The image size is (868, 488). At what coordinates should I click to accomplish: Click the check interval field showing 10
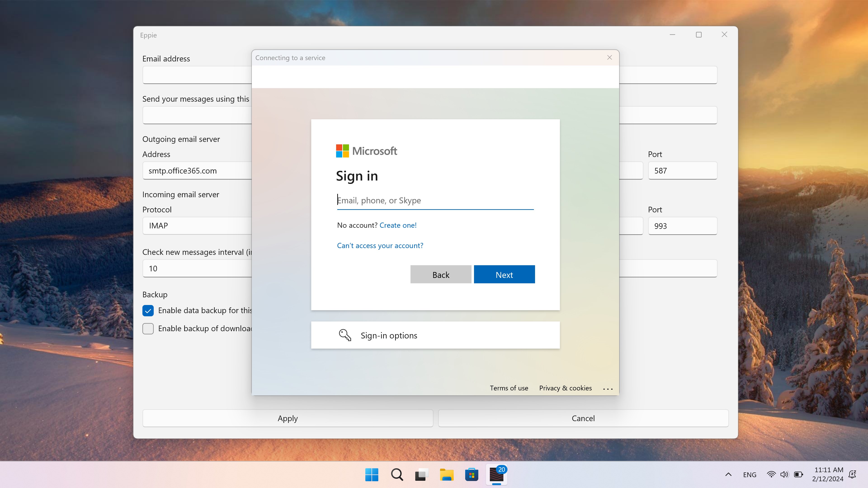point(197,268)
